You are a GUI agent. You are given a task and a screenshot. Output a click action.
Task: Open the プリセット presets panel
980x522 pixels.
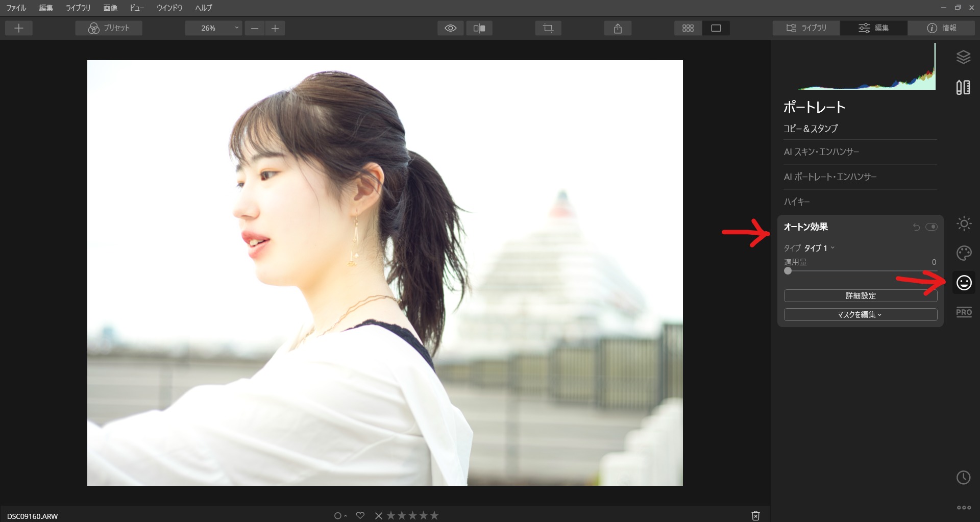tap(109, 28)
